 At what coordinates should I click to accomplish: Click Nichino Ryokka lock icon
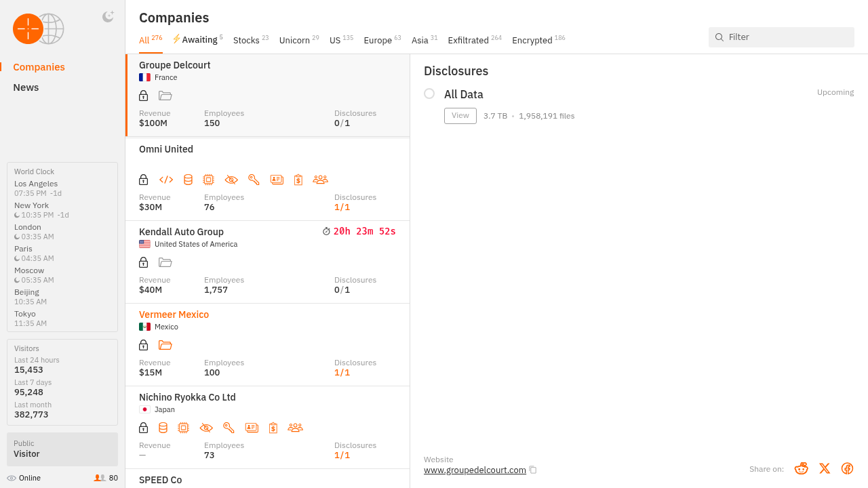pos(143,428)
